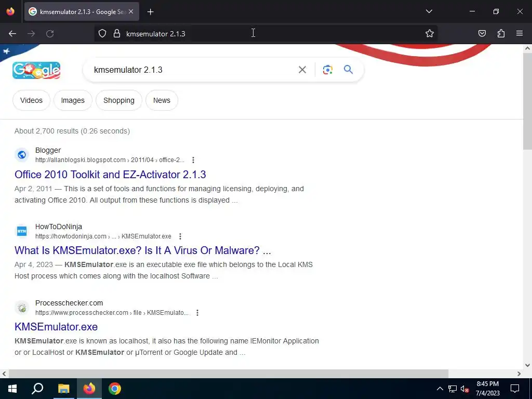This screenshot has width=532, height=399.
Task: Click the Google magnifier search button
Action: coord(348,70)
